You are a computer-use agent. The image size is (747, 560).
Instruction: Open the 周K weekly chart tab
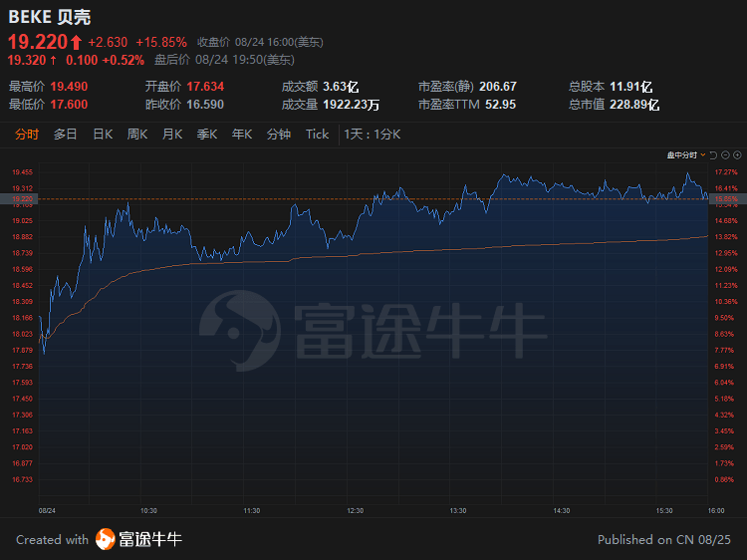pos(137,135)
